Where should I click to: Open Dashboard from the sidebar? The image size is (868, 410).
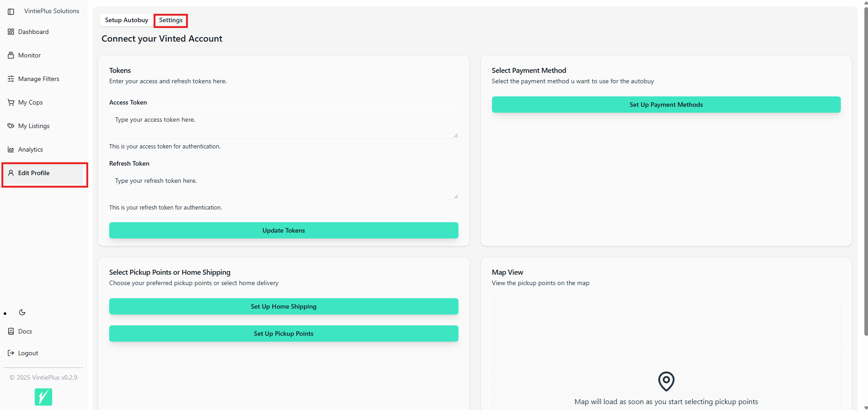tap(34, 32)
